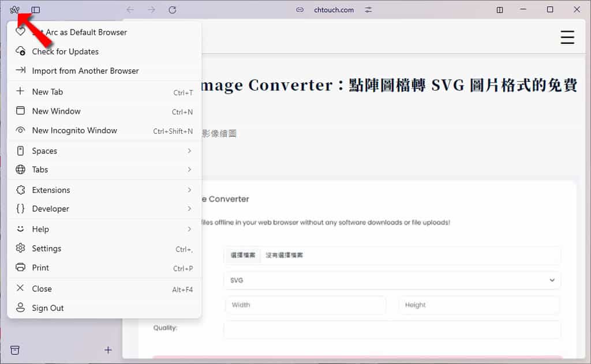Open the Arc logo menu icon
The image size is (591, 364).
tap(14, 9)
